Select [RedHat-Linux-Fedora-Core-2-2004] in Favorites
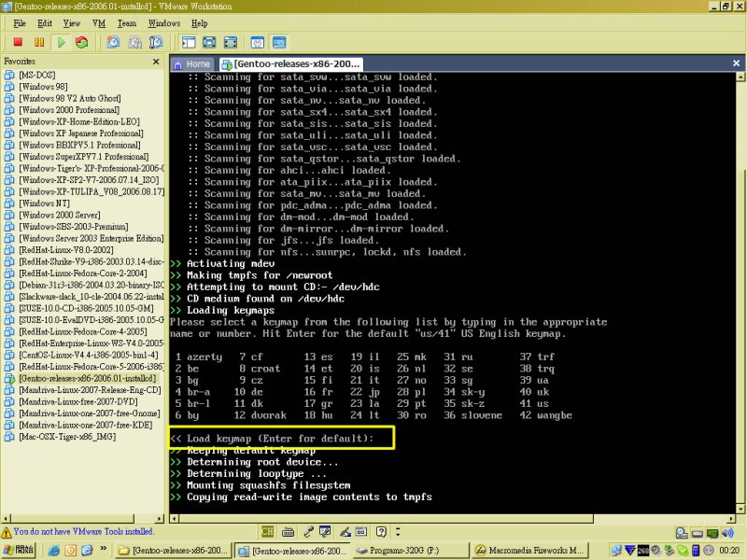Image resolution: width=747 pixels, height=560 pixels. pos(83,273)
